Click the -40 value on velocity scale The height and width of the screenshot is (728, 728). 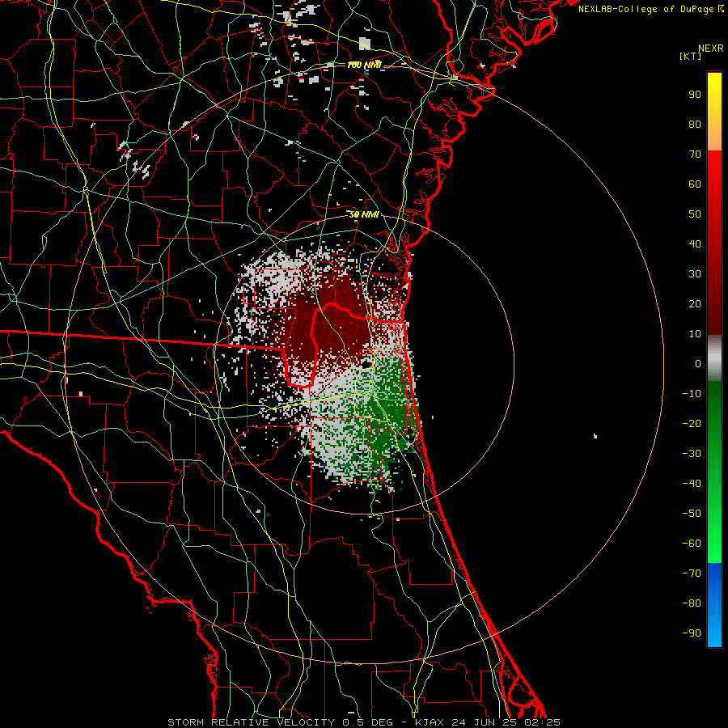[692, 484]
